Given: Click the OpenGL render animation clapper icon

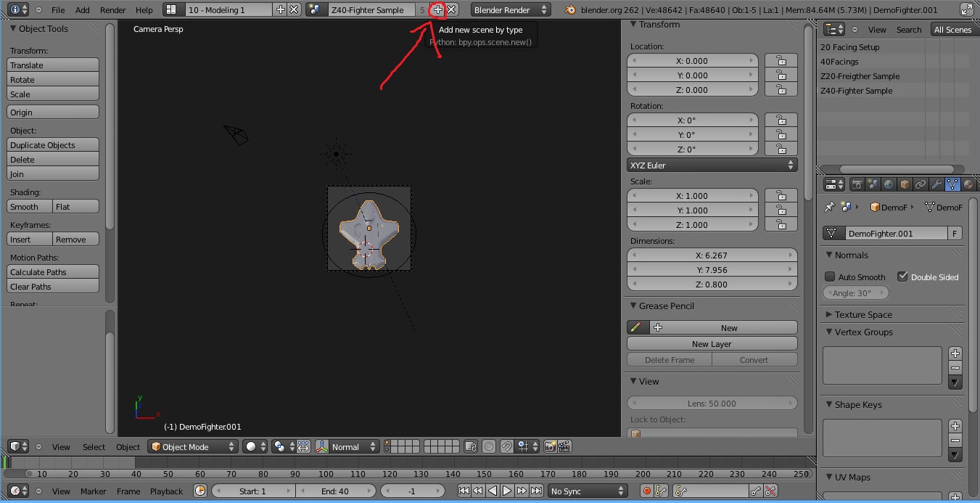Looking at the screenshot, I should tap(564, 446).
